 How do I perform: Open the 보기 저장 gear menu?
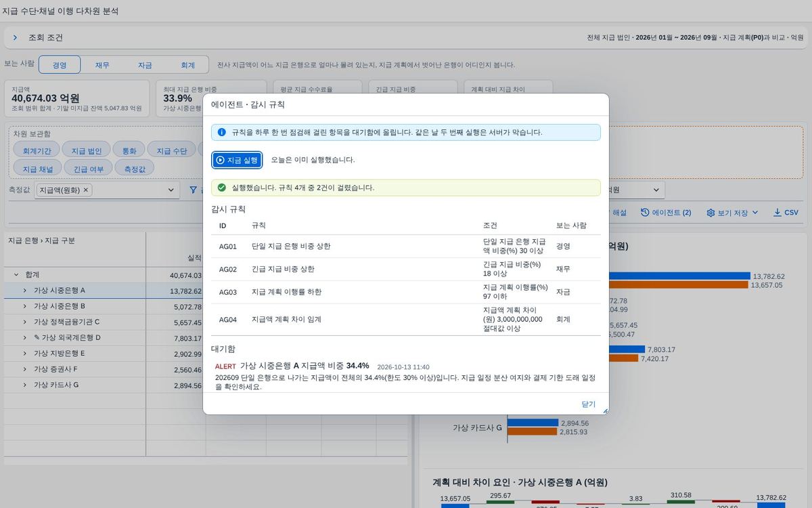[x=732, y=213]
